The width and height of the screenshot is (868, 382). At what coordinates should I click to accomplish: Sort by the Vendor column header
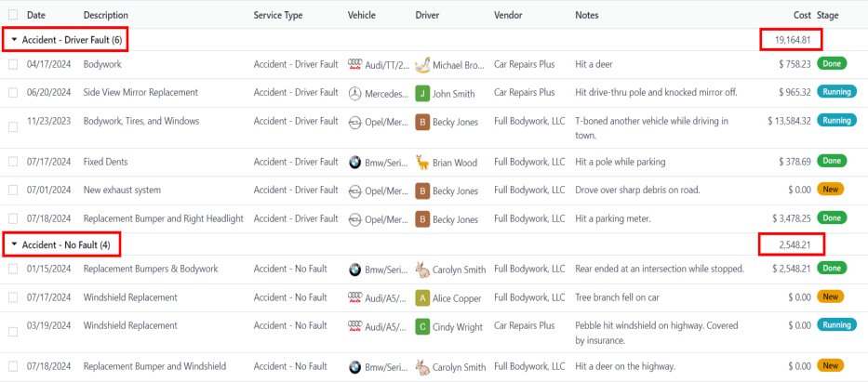click(507, 15)
